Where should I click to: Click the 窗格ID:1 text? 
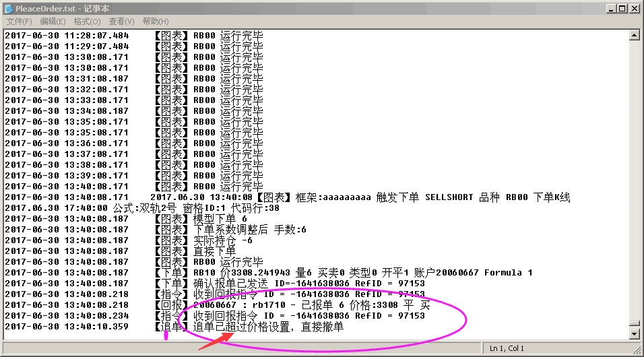204,208
